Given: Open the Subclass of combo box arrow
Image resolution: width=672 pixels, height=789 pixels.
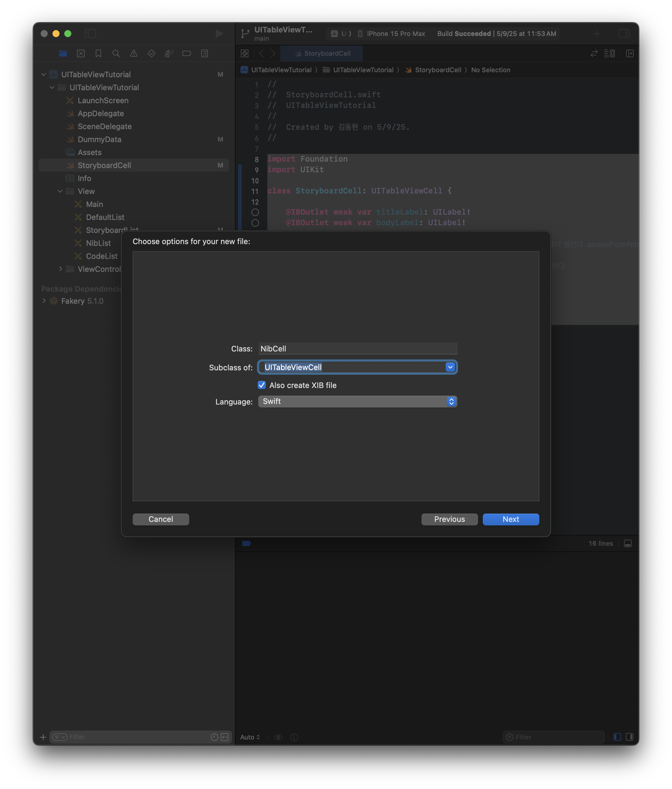Looking at the screenshot, I should pyautogui.click(x=450, y=367).
